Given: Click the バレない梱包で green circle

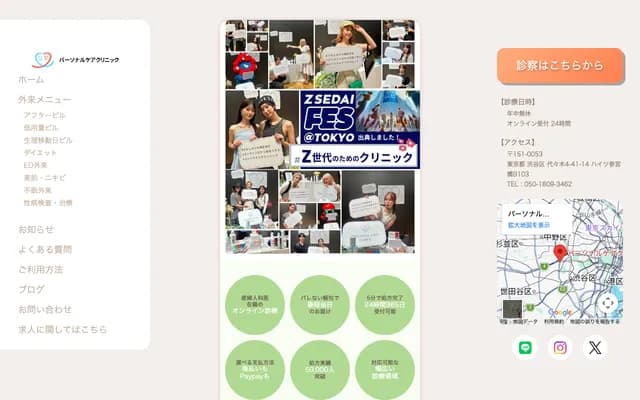Looking at the screenshot, I should tap(320, 304).
